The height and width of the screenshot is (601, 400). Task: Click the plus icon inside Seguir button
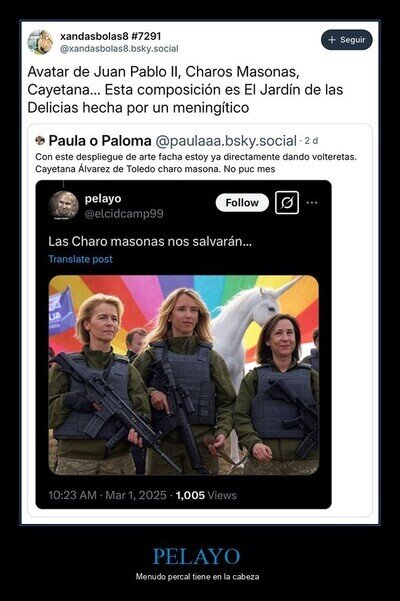coord(332,40)
